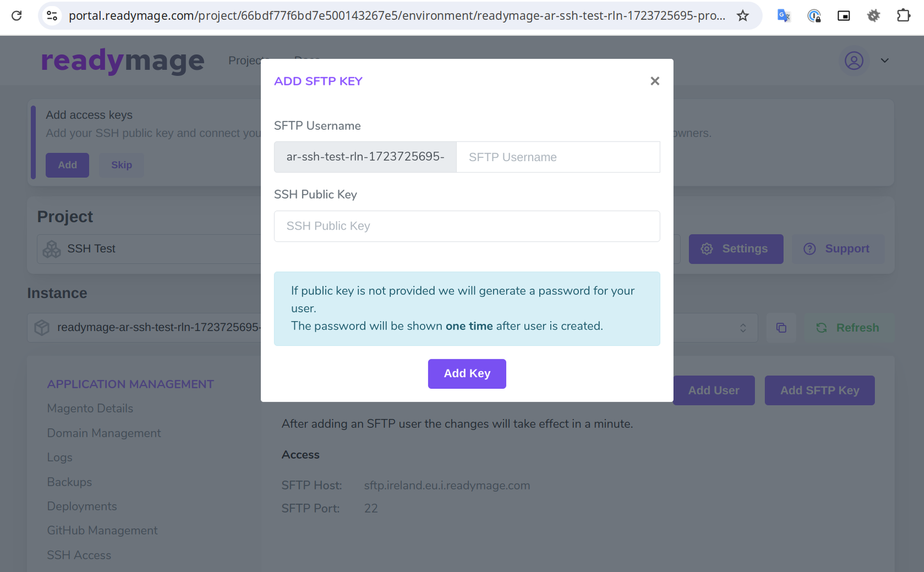
Task: Click the user profile avatar icon
Action: click(854, 61)
